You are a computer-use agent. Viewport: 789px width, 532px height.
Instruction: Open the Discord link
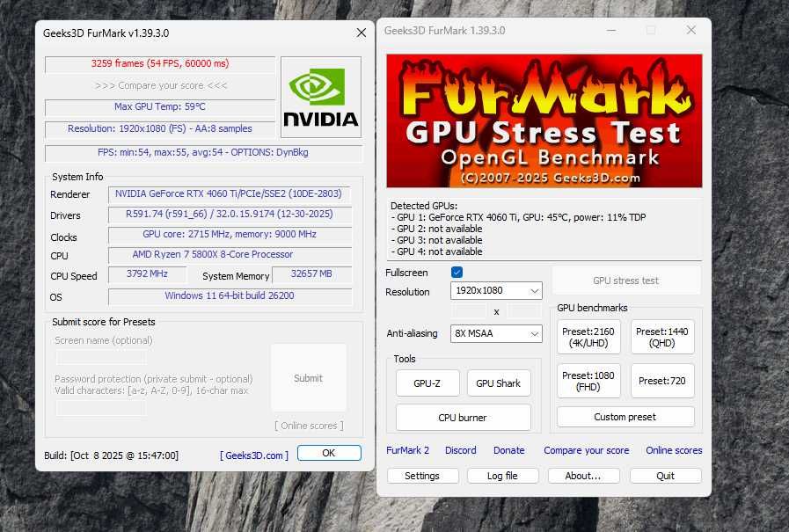coord(460,450)
